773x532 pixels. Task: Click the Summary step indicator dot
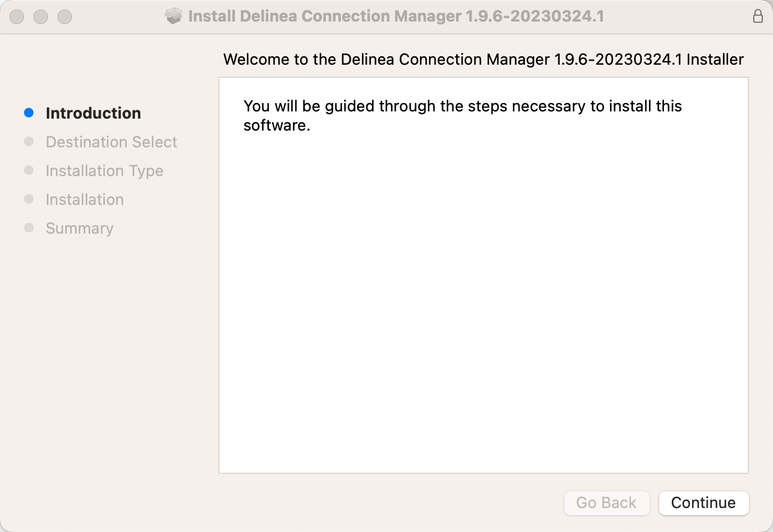(x=28, y=228)
